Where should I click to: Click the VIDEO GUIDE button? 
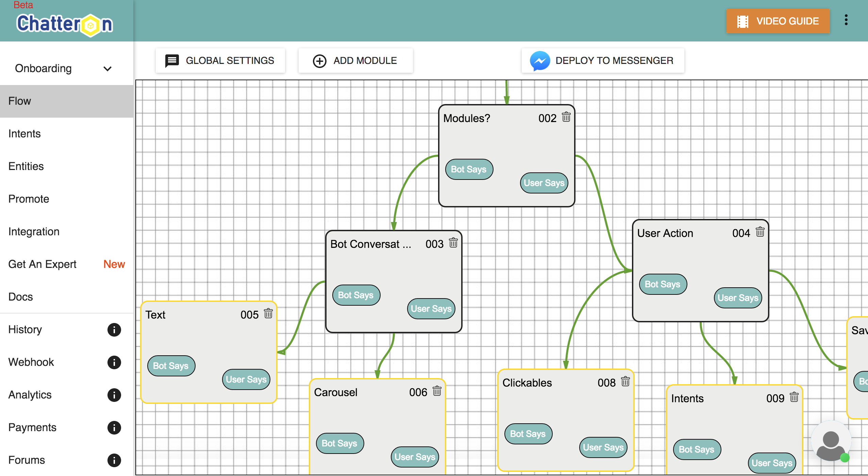pos(778,21)
